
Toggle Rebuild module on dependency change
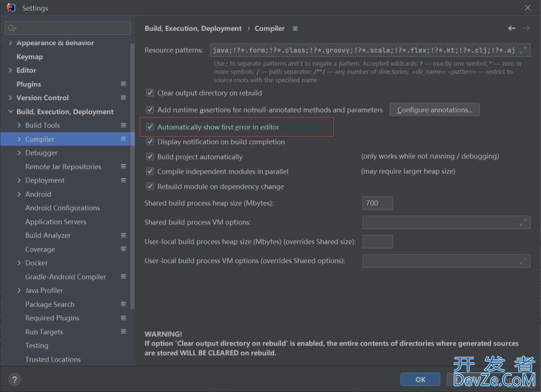tap(150, 186)
